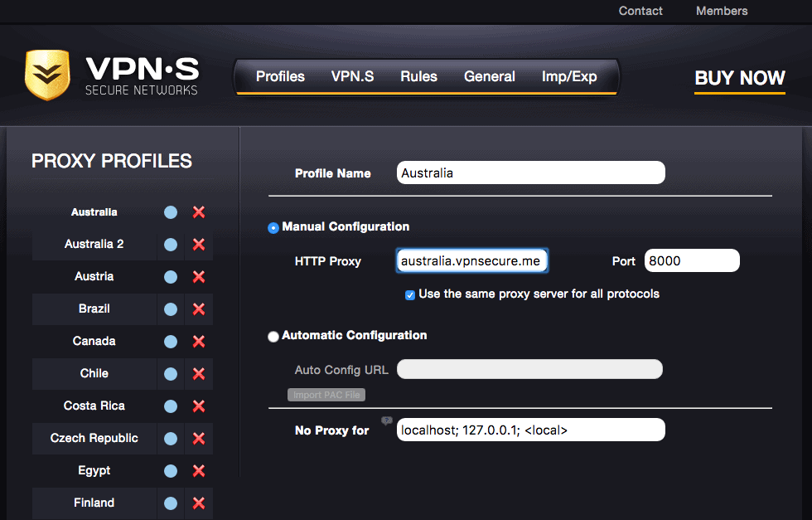This screenshot has width=812, height=520.
Task: Click the red X next to Austria
Action: coord(198,276)
